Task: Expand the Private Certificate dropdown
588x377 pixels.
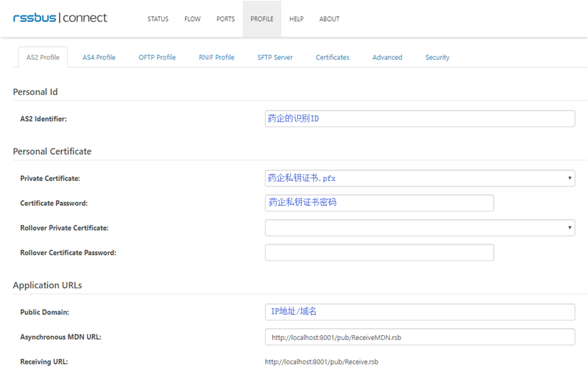Action: [420, 178]
